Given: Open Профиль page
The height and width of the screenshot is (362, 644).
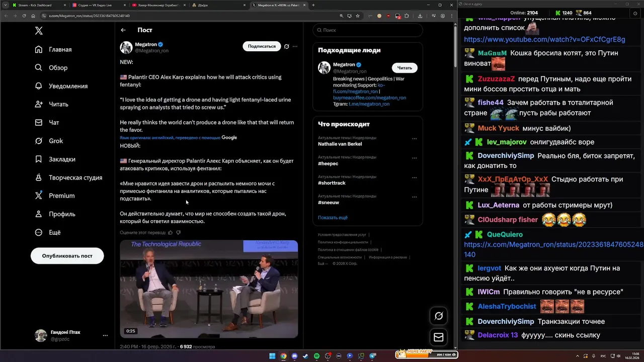Looking at the screenshot, I should tap(55, 214).
